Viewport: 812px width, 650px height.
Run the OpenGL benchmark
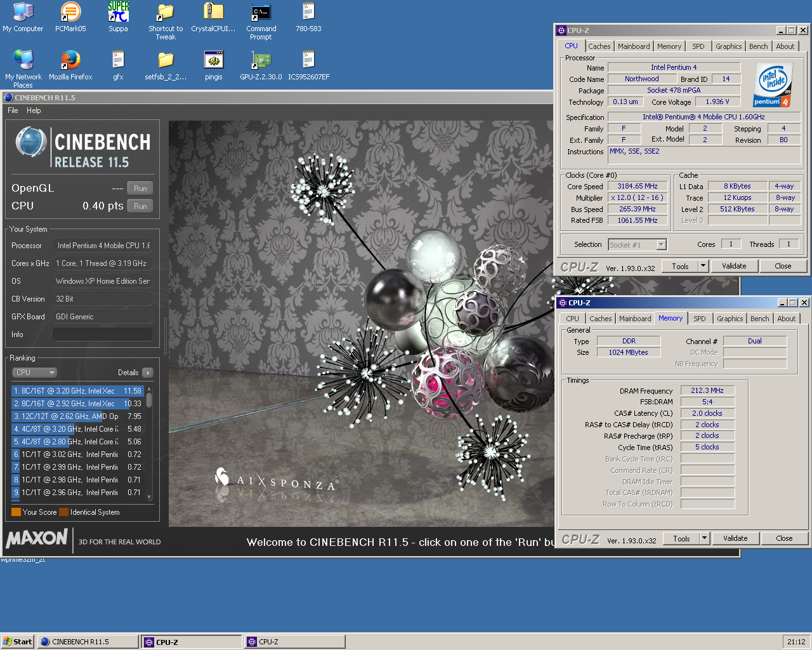pos(140,189)
